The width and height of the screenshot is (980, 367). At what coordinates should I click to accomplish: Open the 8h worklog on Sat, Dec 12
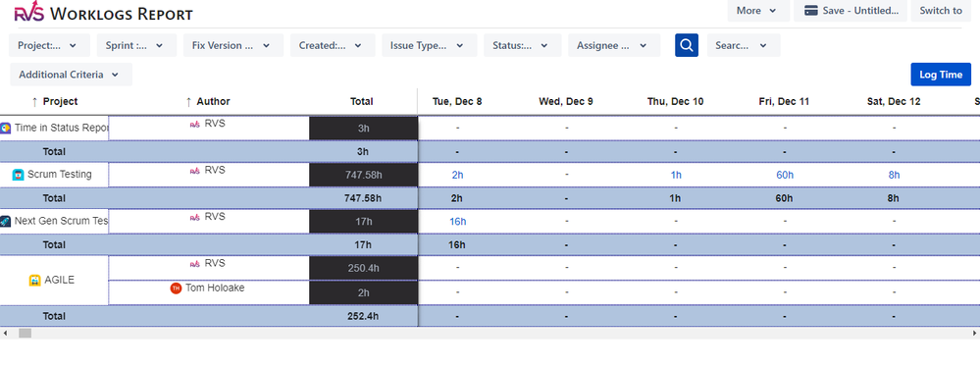(895, 175)
